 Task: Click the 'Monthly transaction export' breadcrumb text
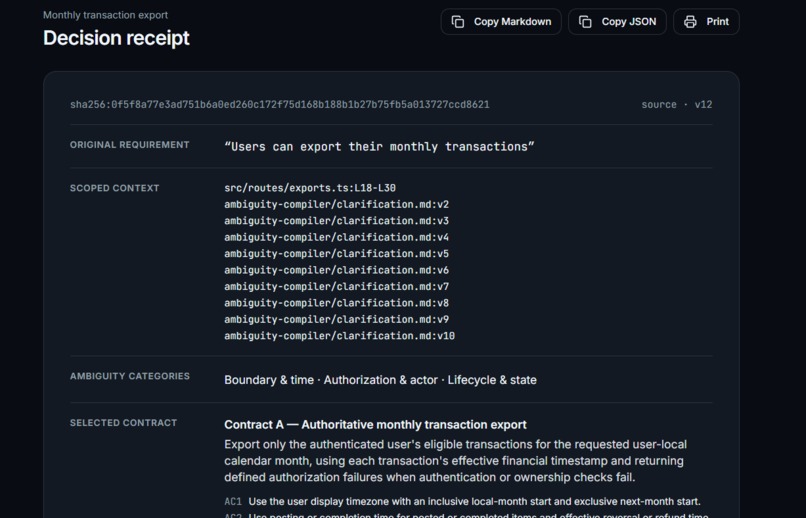coord(105,15)
